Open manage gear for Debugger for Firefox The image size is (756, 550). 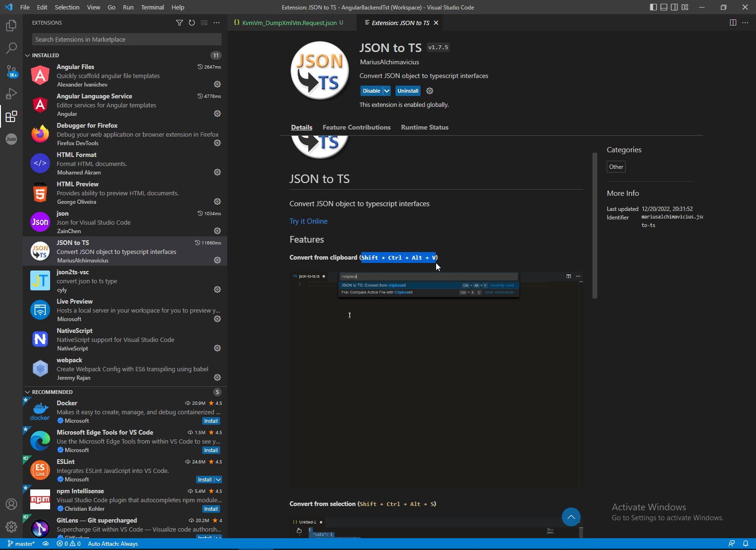coord(217,143)
